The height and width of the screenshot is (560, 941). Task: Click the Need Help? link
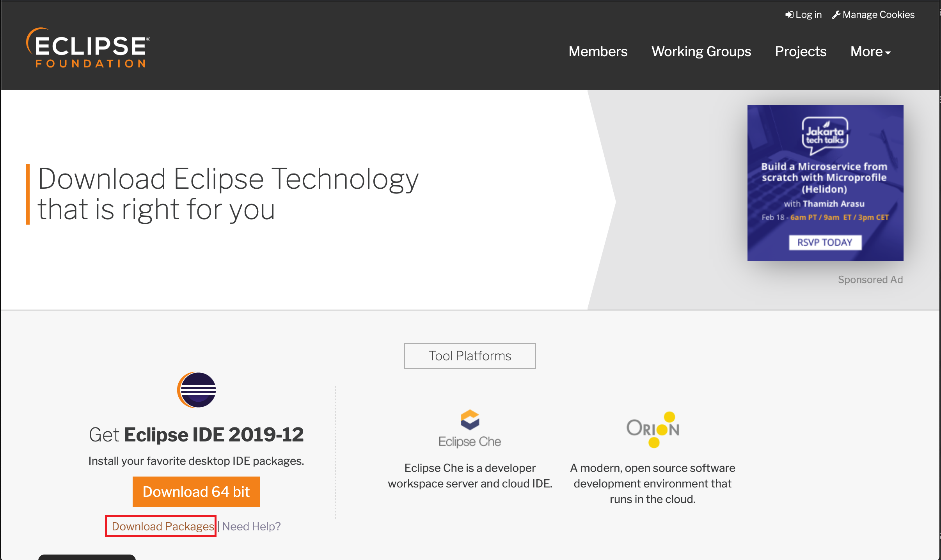click(251, 526)
